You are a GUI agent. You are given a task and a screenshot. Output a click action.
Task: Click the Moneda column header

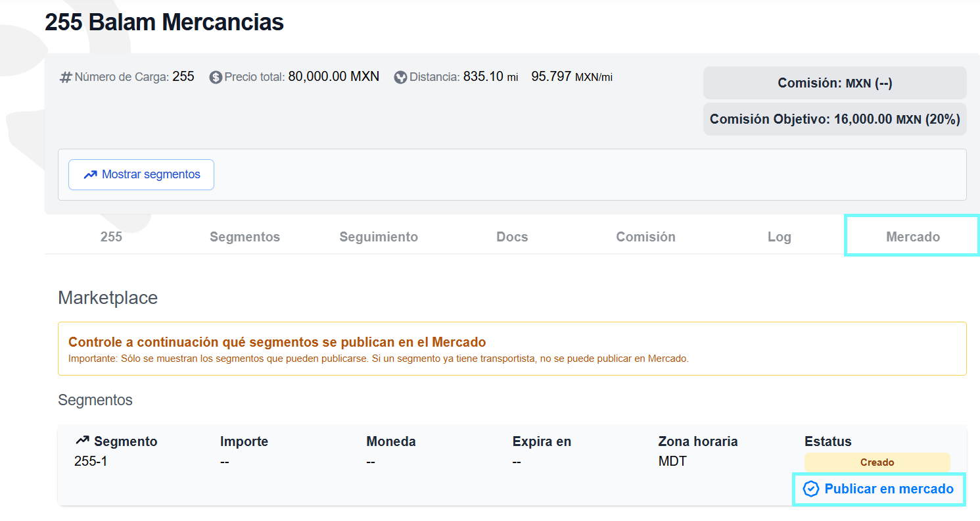pos(391,441)
